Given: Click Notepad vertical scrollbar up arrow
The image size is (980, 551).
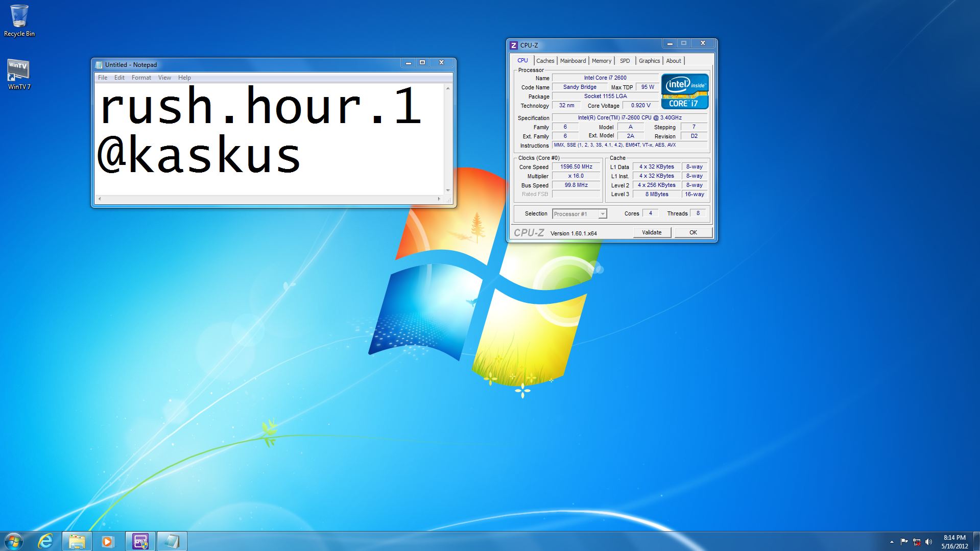Looking at the screenshot, I should click(448, 88).
